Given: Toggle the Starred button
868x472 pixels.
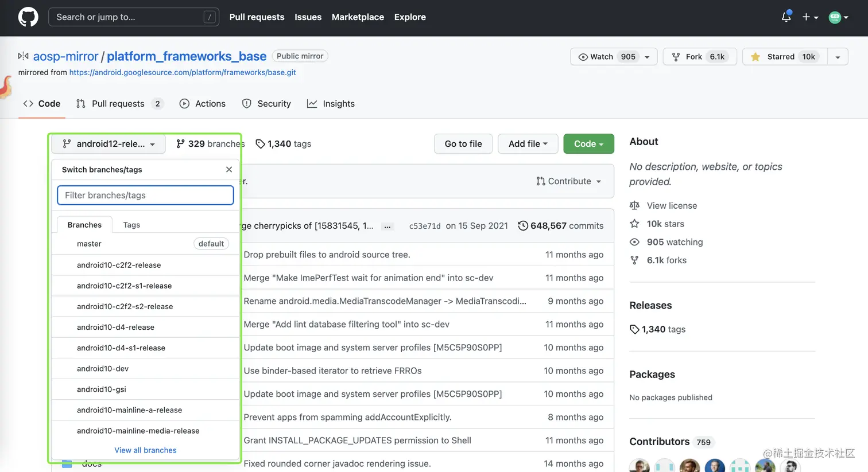Looking at the screenshot, I should click(x=785, y=57).
